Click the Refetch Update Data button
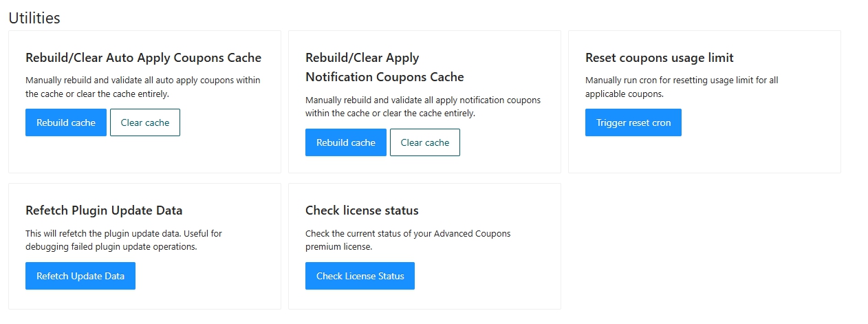The width and height of the screenshot is (868, 324). (80, 276)
